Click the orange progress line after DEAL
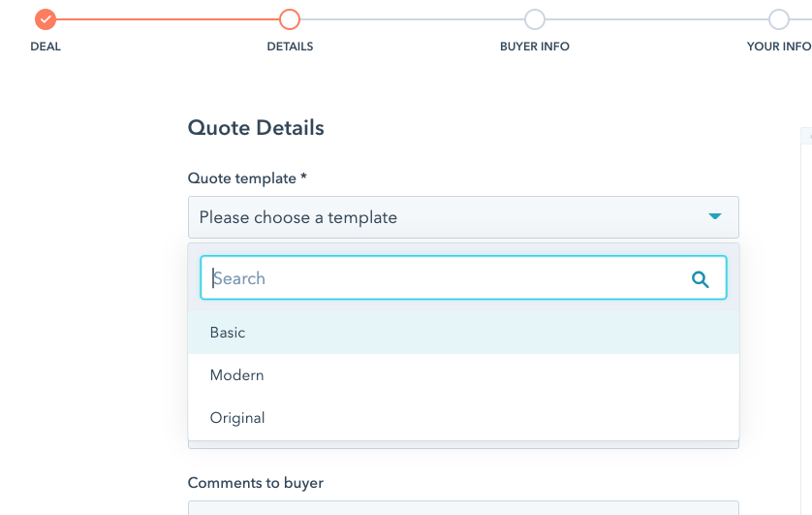Image resolution: width=812 pixels, height=515 pixels. point(167,19)
